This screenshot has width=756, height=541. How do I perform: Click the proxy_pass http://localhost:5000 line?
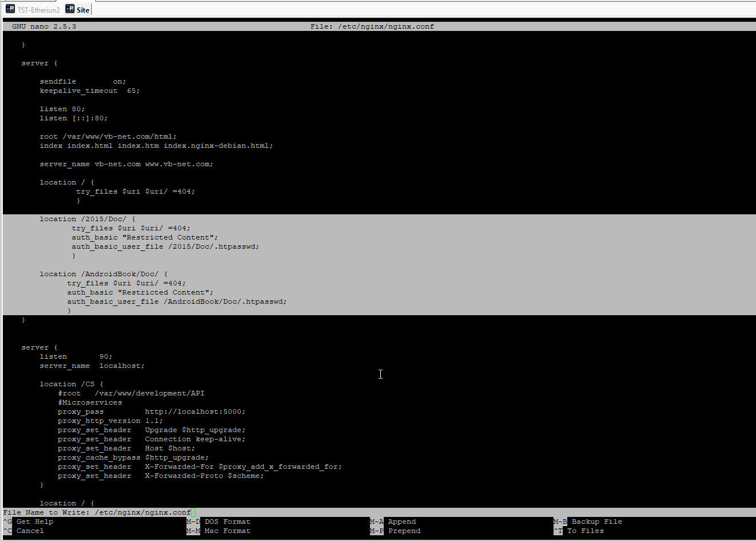(x=152, y=411)
